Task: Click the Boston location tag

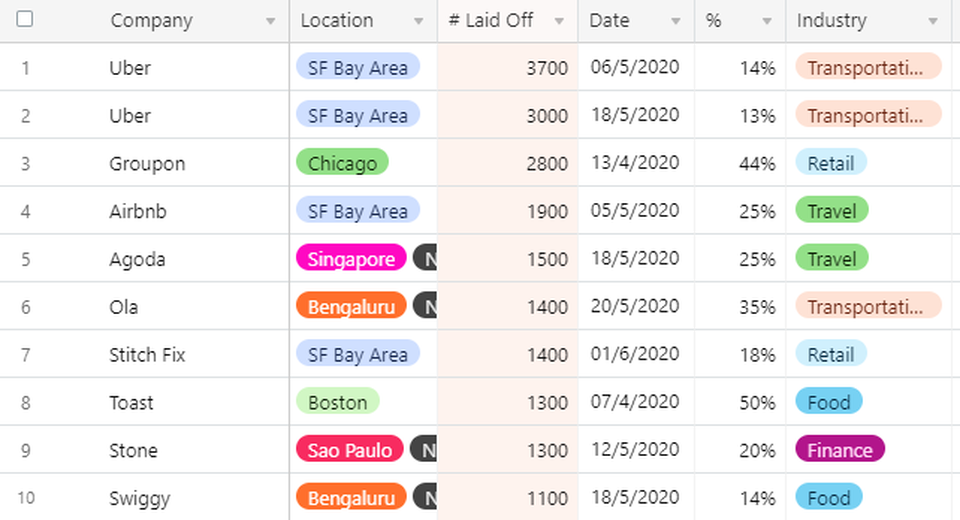Action: click(338, 401)
